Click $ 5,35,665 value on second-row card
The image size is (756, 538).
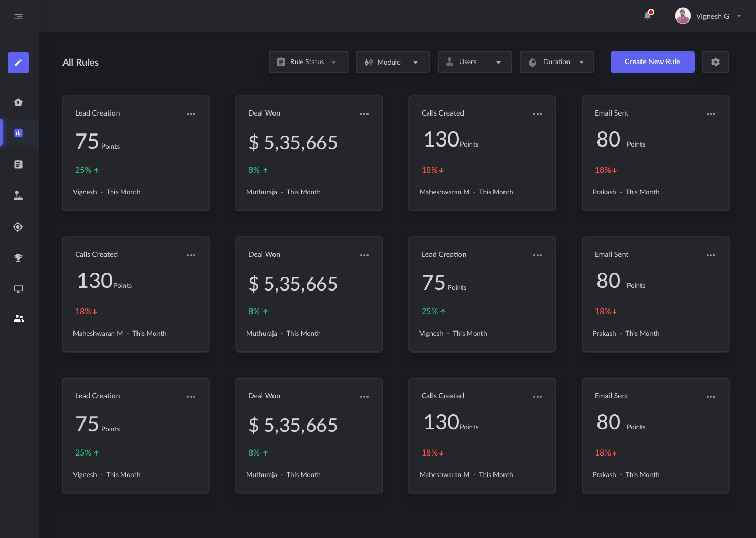pos(293,284)
